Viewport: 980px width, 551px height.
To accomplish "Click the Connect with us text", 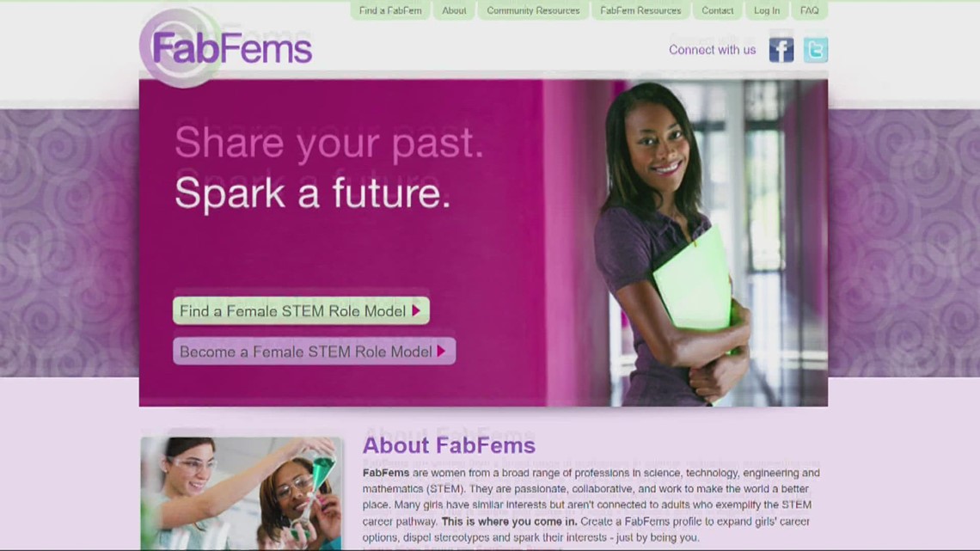I will (712, 50).
